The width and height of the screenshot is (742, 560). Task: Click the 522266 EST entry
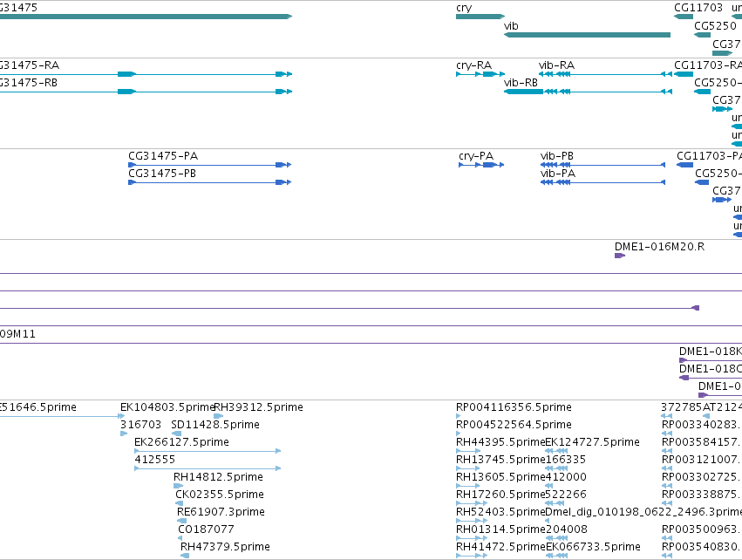tap(556, 503)
